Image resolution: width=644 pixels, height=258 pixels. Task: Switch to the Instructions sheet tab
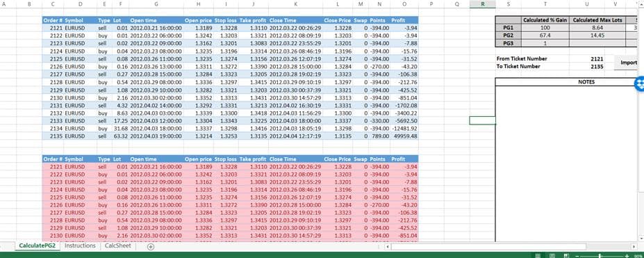[x=80, y=245]
